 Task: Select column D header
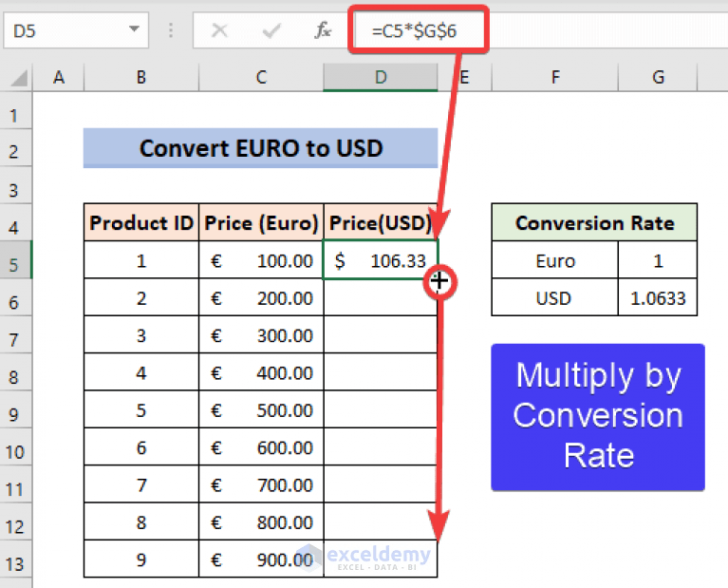[381, 77]
